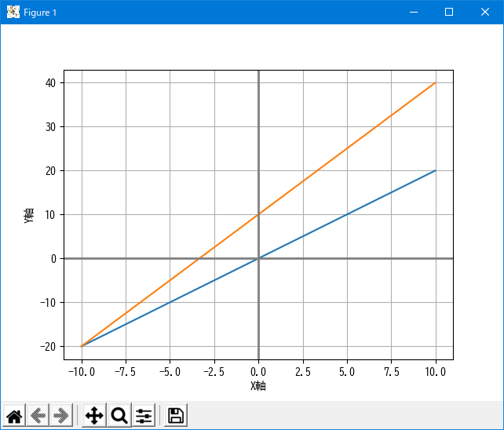Save the figure with floppy icon
This screenshot has width=504, height=430.
pos(176,416)
